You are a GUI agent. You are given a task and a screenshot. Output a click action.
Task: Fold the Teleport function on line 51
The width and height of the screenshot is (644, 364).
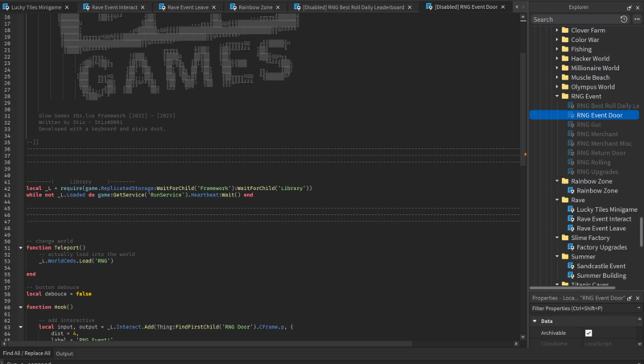[x=21, y=248]
